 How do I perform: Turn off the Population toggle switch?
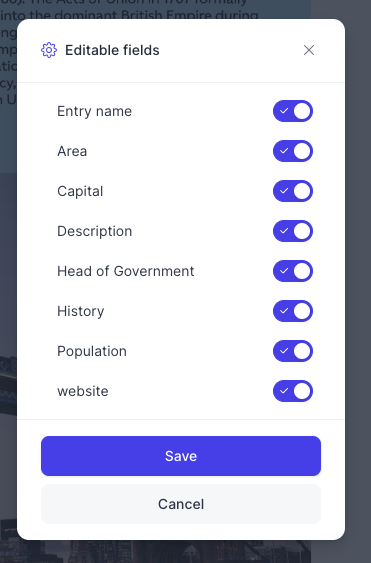tap(293, 351)
